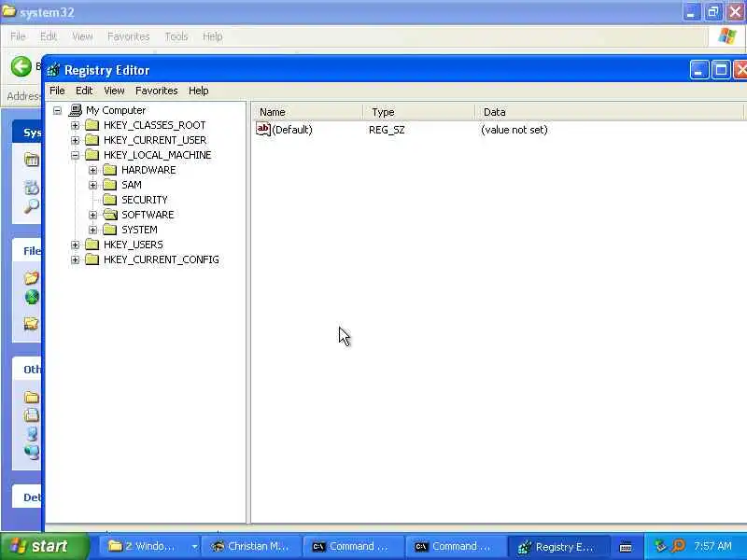Click the 7:57 AM clock

coord(712,546)
